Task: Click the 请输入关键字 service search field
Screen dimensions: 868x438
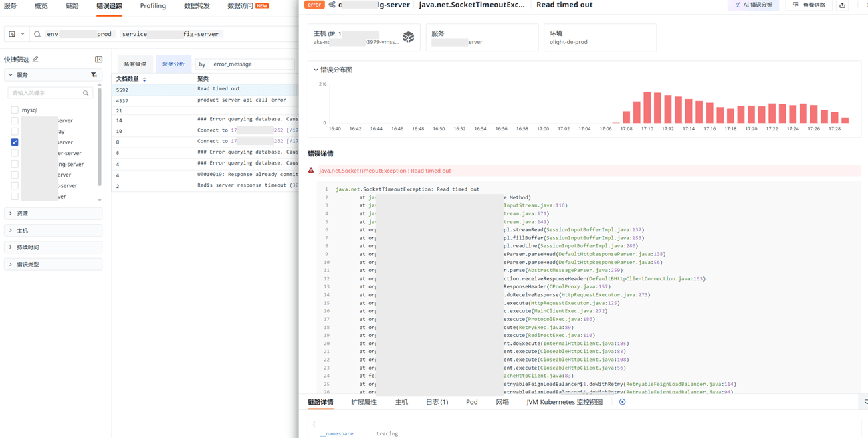Action: [45, 93]
